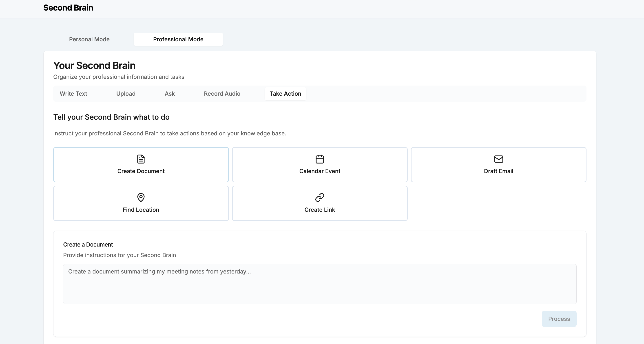Focus the document instructions text area
The image size is (644, 344).
[x=319, y=284]
